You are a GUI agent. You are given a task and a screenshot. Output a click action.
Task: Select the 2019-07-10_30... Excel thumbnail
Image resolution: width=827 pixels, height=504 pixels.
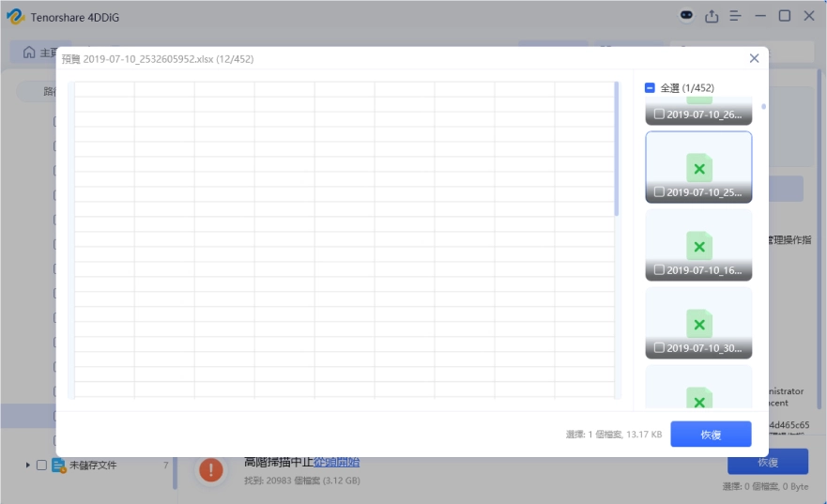[x=698, y=323]
